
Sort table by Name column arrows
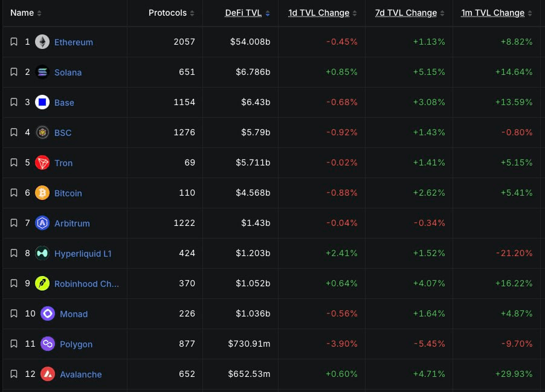[39, 13]
